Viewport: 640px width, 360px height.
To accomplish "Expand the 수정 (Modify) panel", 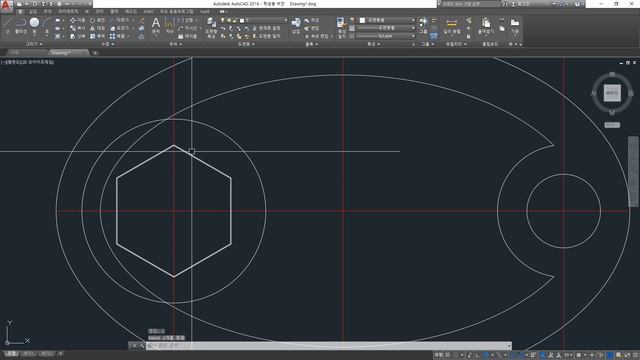I will 108,44.
